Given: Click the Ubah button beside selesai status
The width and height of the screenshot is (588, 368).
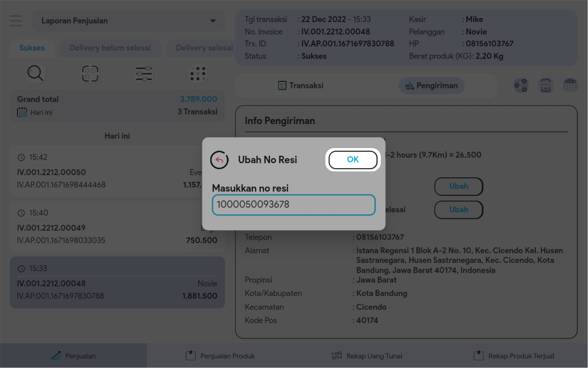Looking at the screenshot, I should [458, 210].
